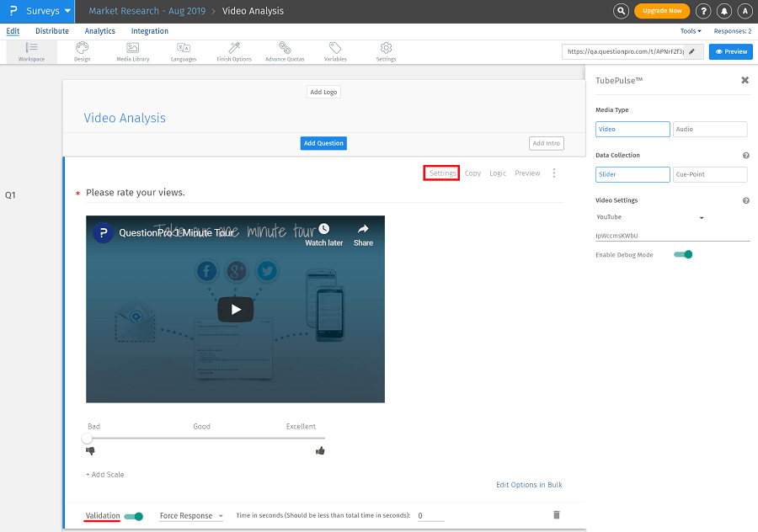Open the Media Library icon
Viewport: 758px width, 532px height.
133,49
